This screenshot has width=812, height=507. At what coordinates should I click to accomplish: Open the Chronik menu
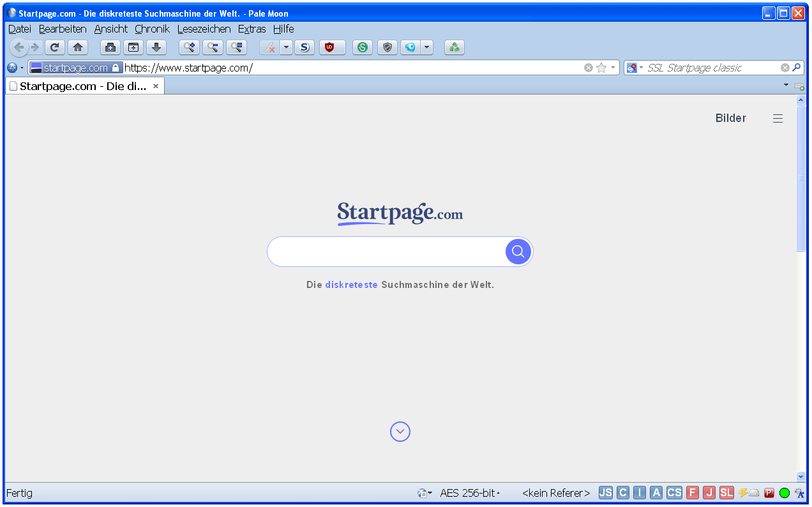(x=152, y=29)
